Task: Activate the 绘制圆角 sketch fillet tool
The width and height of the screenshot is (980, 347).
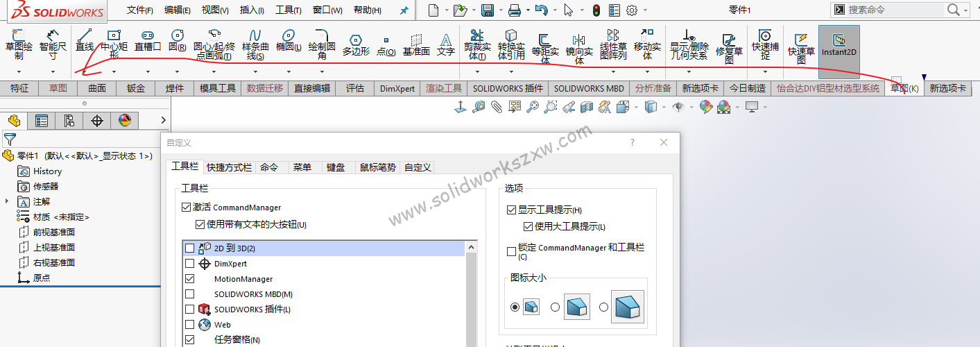Action: (x=322, y=44)
